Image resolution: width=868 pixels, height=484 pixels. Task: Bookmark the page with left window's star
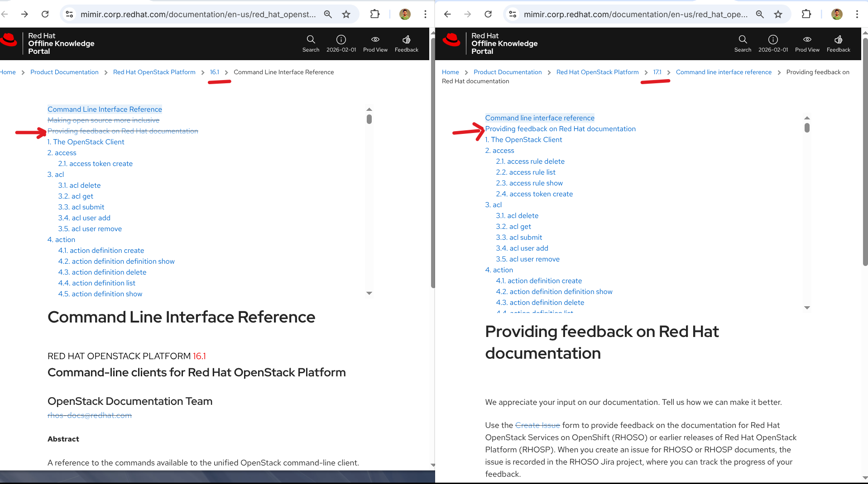(346, 14)
